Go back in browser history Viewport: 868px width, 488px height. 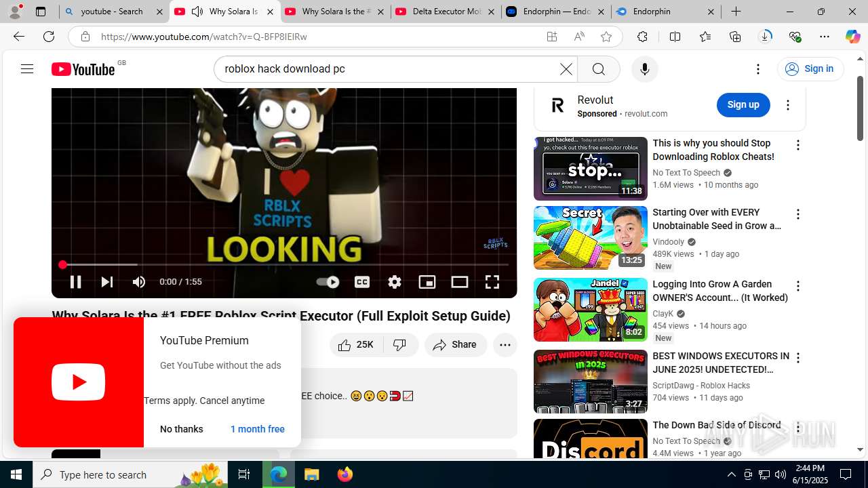click(x=18, y=37)
